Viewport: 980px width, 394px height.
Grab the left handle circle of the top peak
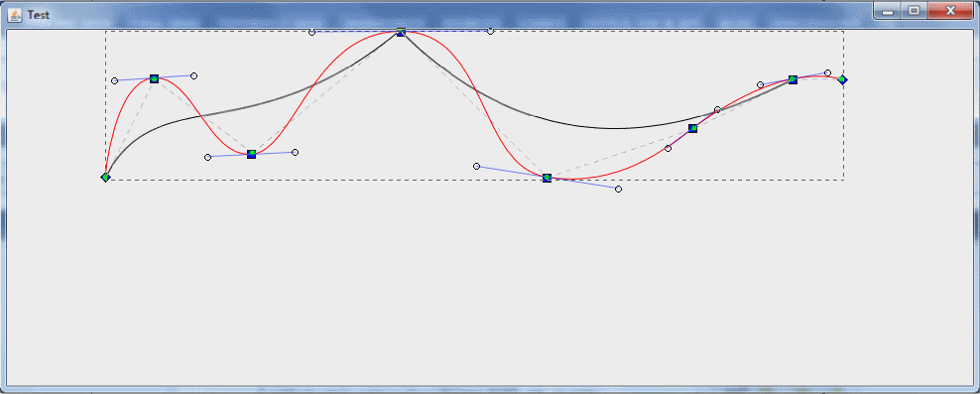click(x=311, y=32)
